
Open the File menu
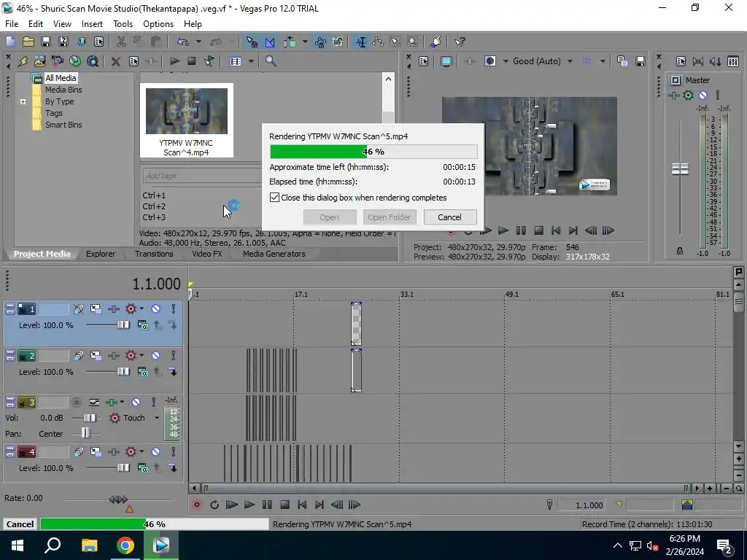tap(12, 24)
